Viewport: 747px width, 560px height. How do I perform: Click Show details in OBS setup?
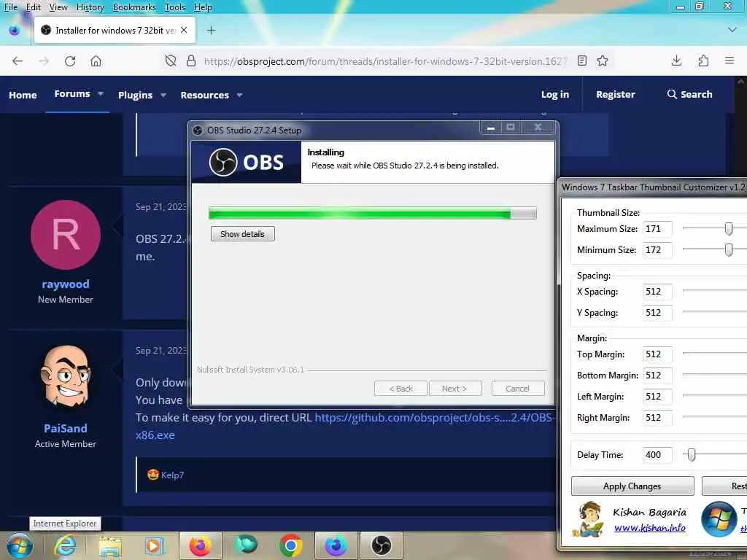click(242, 234)
